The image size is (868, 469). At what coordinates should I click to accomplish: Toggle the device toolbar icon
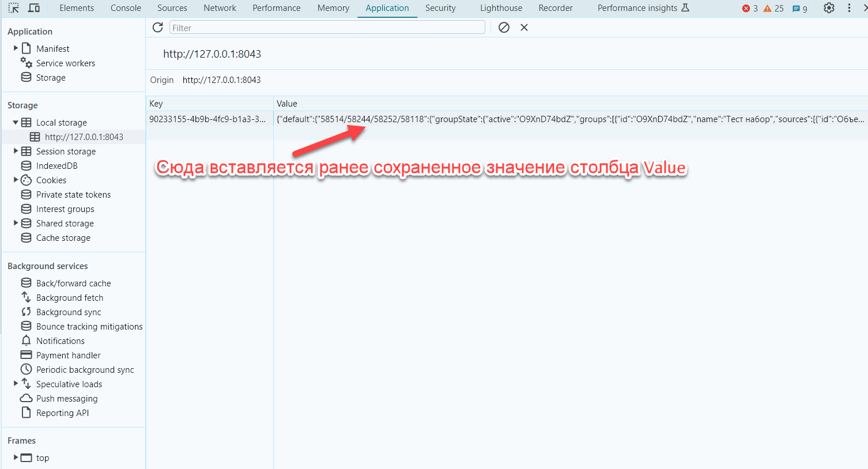pos(34,8)
